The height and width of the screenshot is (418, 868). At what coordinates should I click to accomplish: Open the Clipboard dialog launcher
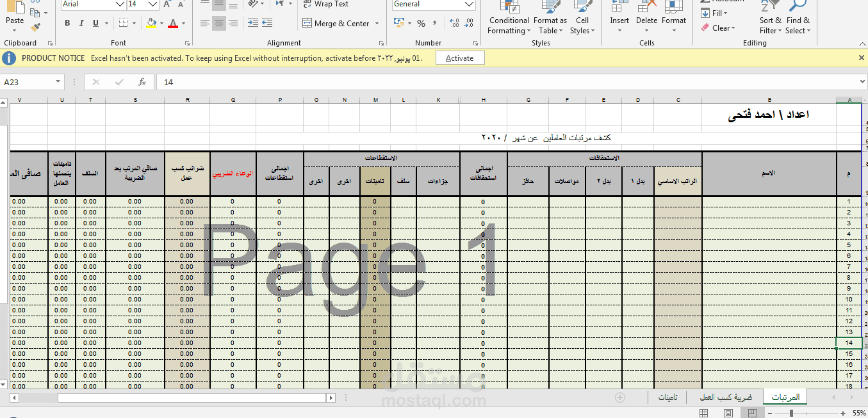coord(50,44)
